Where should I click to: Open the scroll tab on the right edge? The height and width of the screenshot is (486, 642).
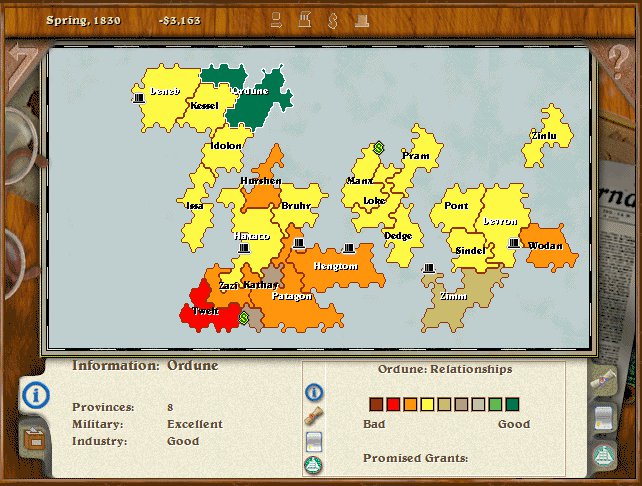(604, 381)
